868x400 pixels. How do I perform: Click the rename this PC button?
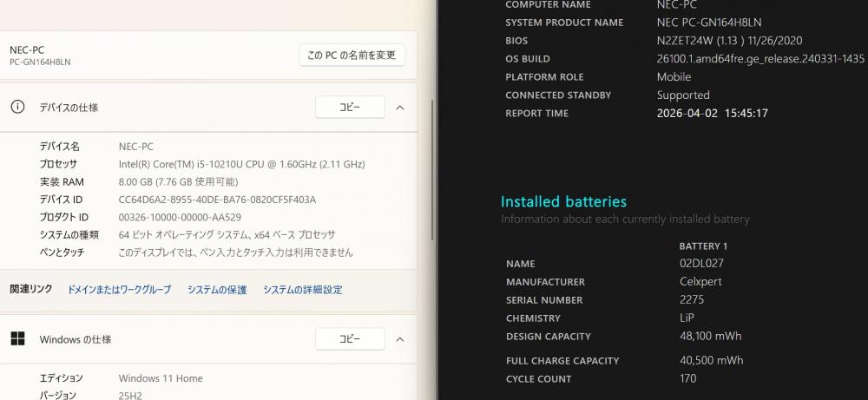[352, 56]
